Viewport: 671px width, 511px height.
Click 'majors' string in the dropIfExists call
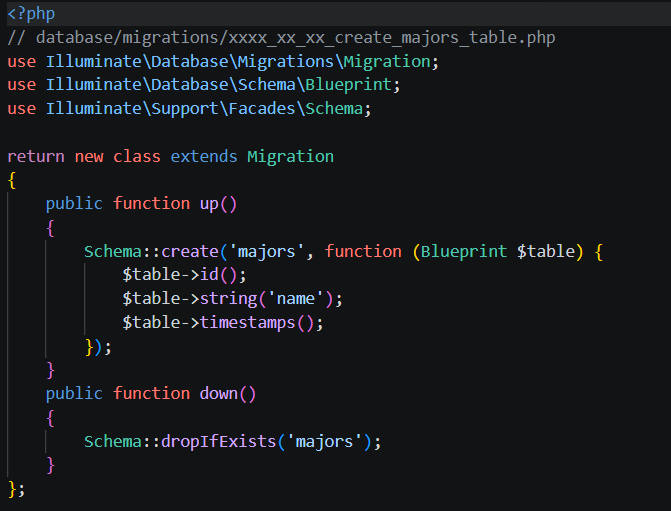tap(324, 441)
